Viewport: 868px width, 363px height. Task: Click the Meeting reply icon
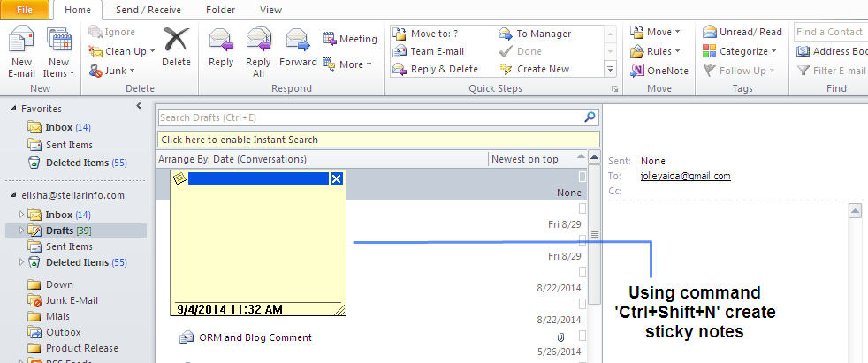click(x=349, y=39)
